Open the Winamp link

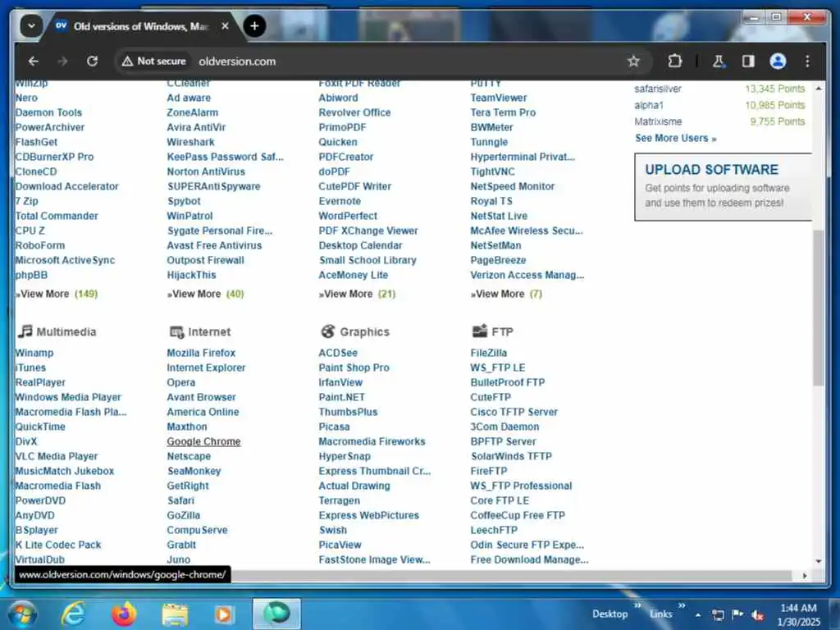click(34, 353)
